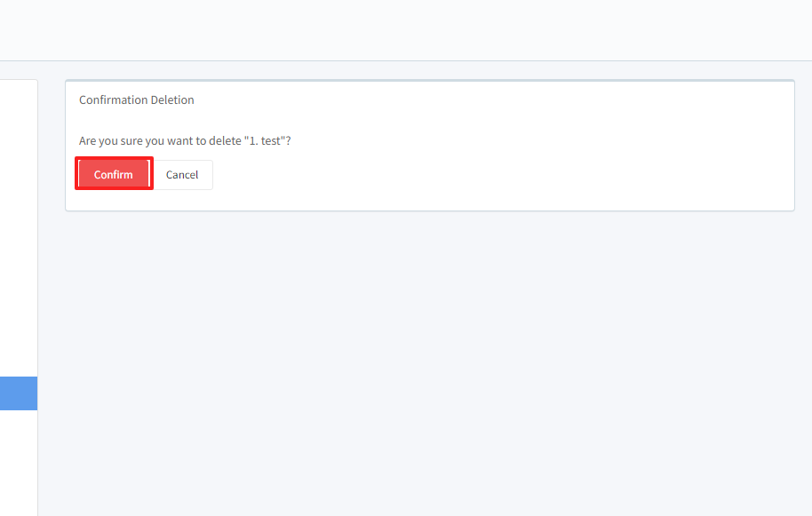Click the blank panel area right of heading
This screenshot has width=812, height=516.
489,100
